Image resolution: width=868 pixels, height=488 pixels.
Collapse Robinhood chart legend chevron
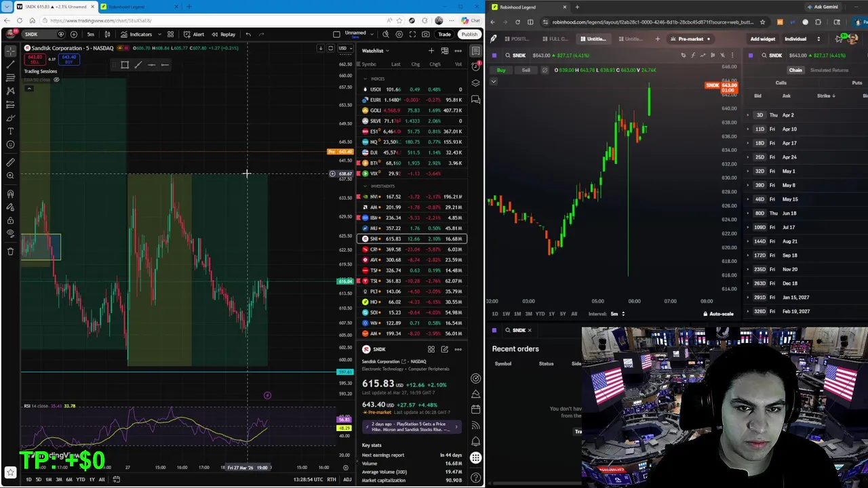coord(494,81)
